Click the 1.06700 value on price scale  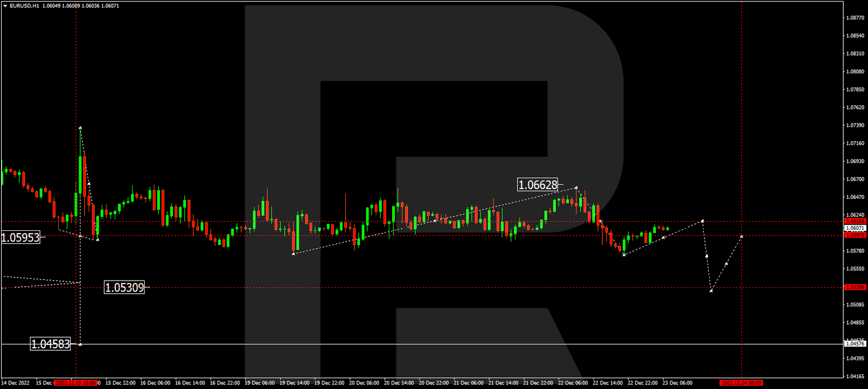point(855,179)
